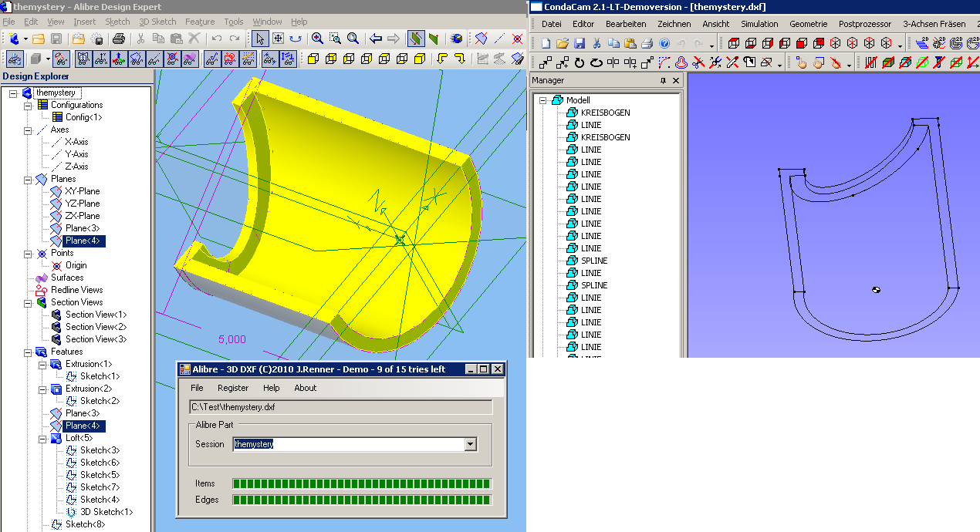Click the Help question mark icon in CondaCam
The width and height of the screenshot is (980, 532).
pos(664,43)
